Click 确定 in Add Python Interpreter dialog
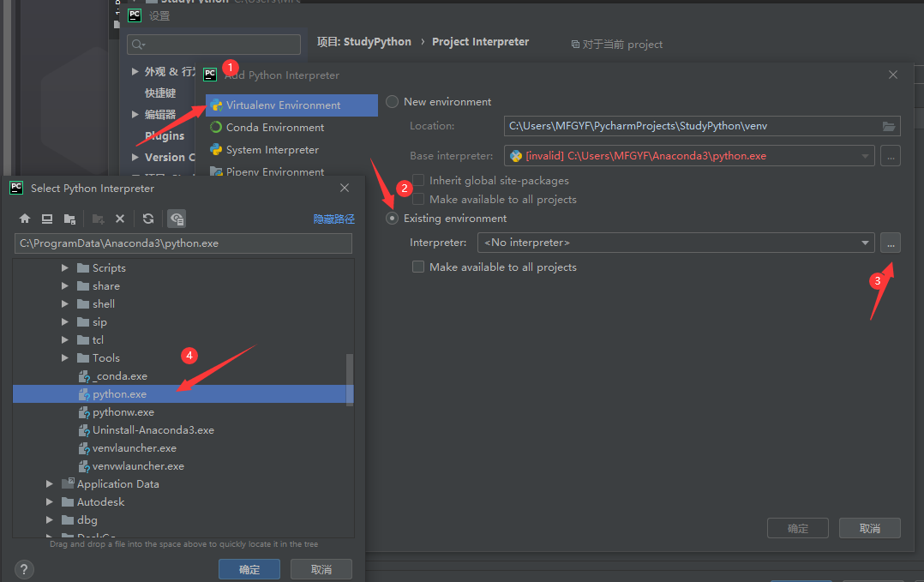Screen dimensions: 924x582 tap(798, 528)
